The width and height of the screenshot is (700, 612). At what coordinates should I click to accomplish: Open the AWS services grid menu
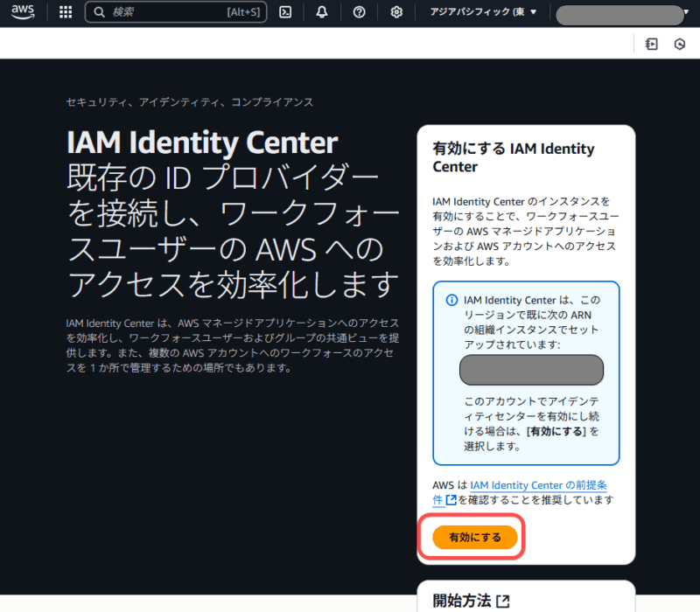click(x=66, y=12)
